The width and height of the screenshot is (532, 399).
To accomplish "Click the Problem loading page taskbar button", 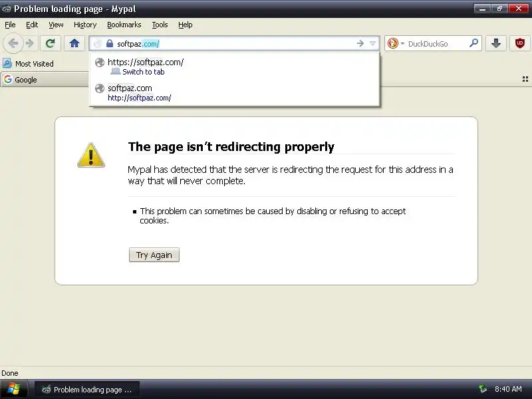I will (87, 390).
